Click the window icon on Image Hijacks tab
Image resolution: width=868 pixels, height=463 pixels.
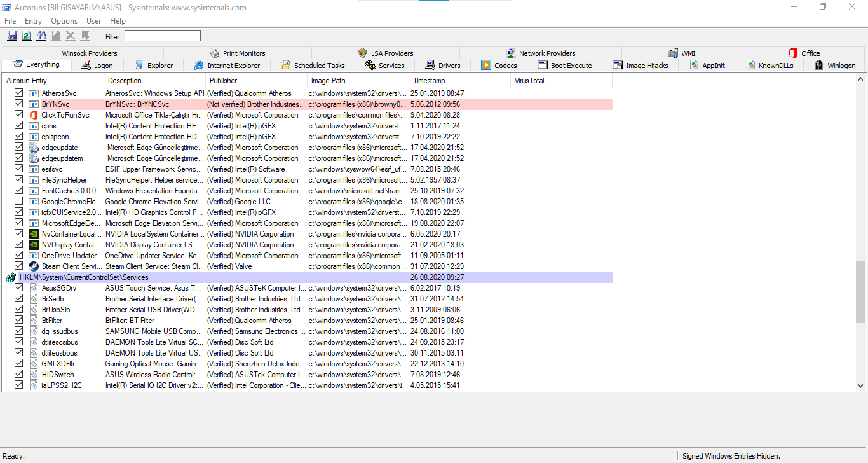[618, 65]
